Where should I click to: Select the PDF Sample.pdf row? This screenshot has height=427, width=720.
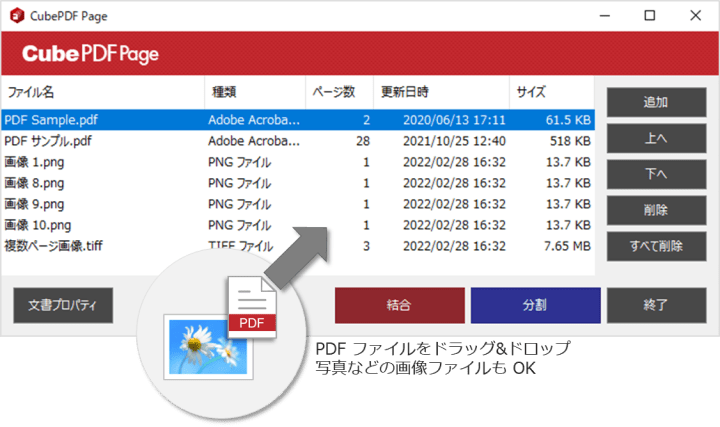298,120
